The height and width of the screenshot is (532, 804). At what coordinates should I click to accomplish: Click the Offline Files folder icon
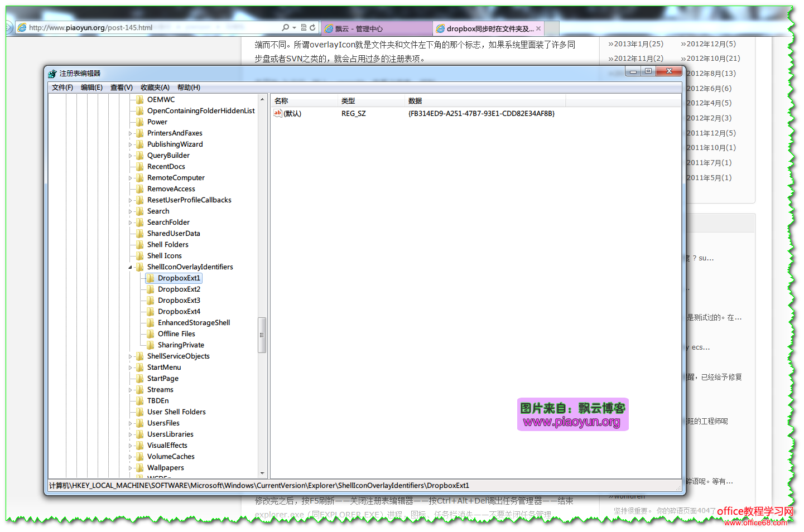point(151,334)
